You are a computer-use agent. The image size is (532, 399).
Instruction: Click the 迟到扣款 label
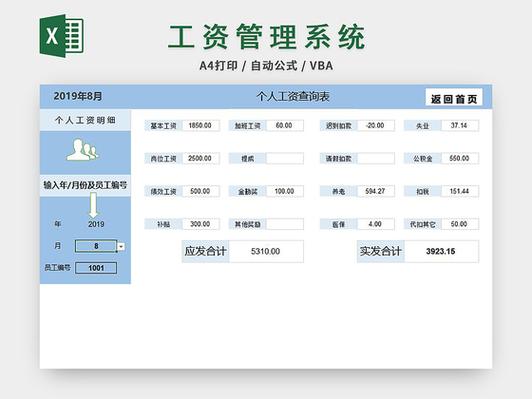pyautogui.click(x=338, y=126)
